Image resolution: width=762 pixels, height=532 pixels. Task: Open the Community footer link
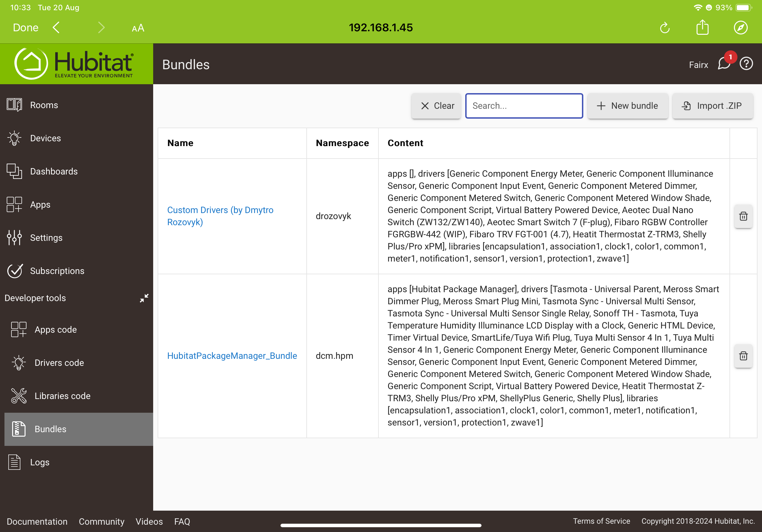(x=101, y=521)
